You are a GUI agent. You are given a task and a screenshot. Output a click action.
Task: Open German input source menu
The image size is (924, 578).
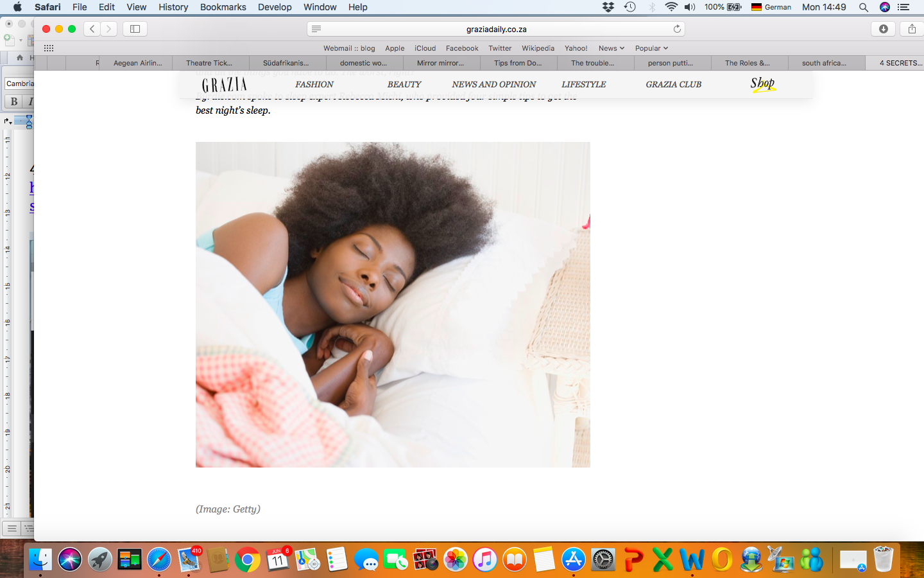[x=771, y=7]
